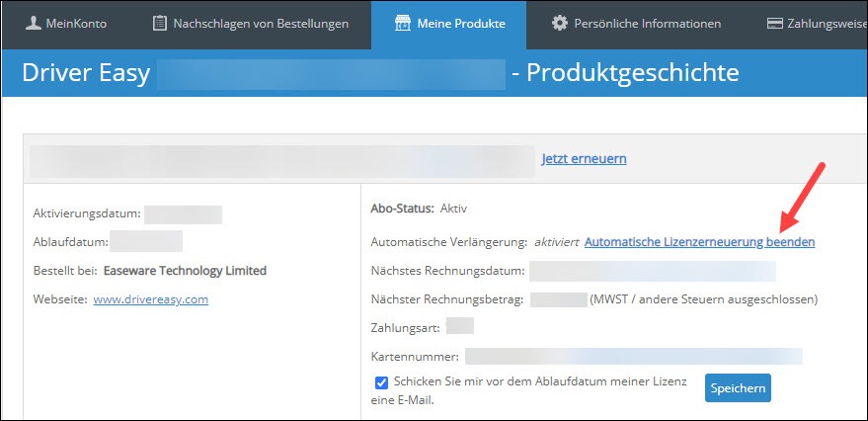This screenshot has width=868, height=421.
Task: Click the Speichern button
Action: (738, 388)
